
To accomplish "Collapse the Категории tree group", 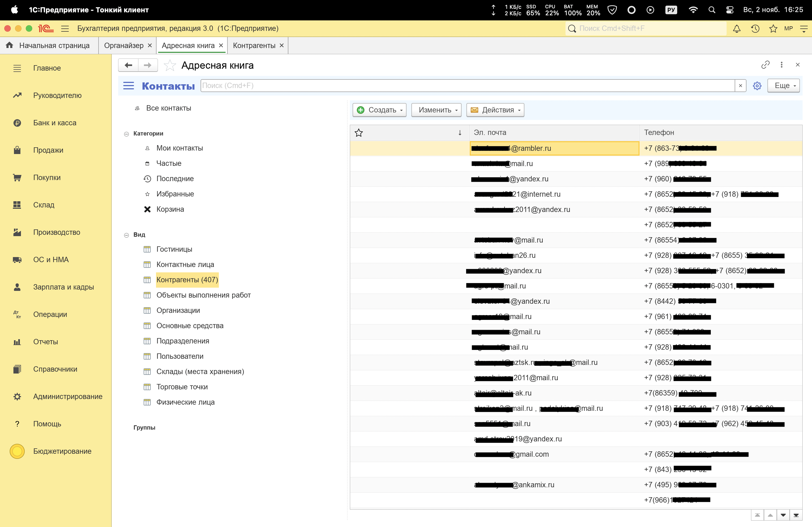I will click(126, 134).
